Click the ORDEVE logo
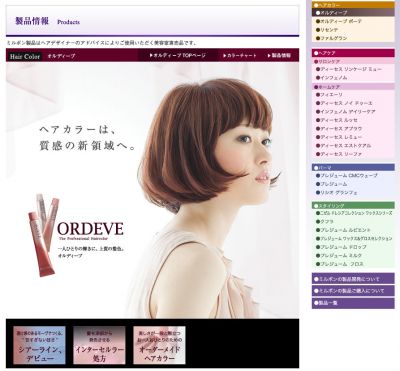Viewport: 400px width, 371px height. pos(90,230)
